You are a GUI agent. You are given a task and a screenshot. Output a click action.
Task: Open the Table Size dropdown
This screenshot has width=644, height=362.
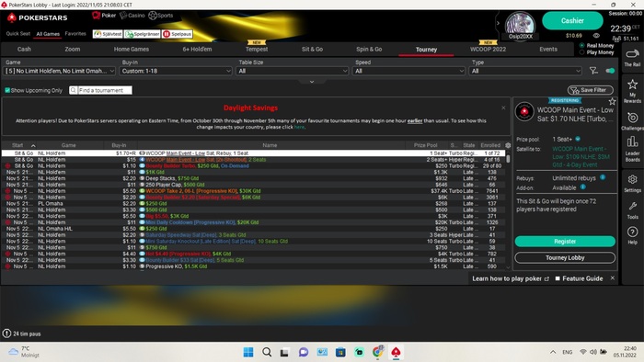coord(293,71)
